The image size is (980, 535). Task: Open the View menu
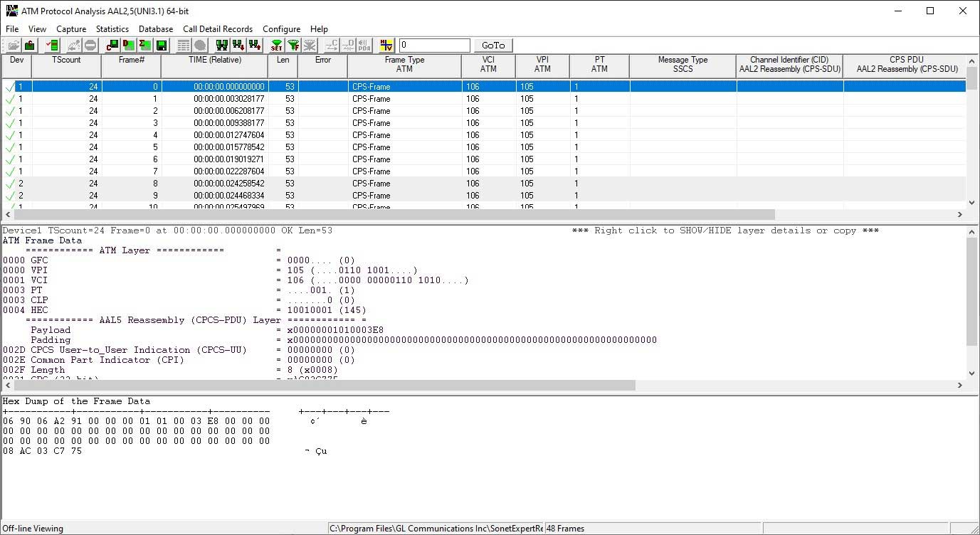coord(37,29)
